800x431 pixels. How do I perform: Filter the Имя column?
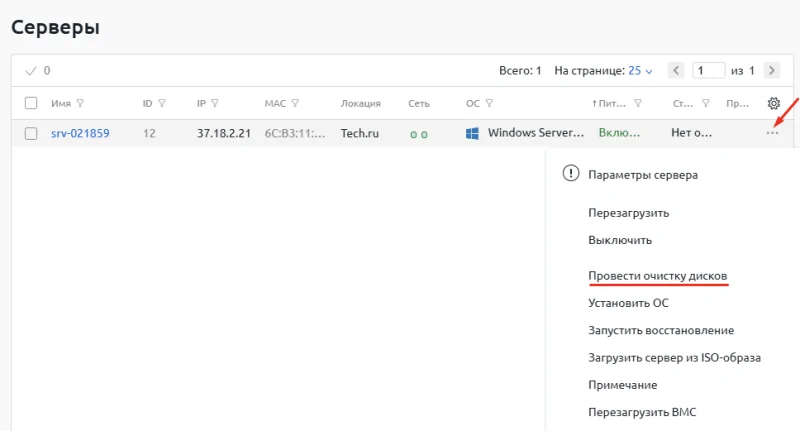coord(80,103)
